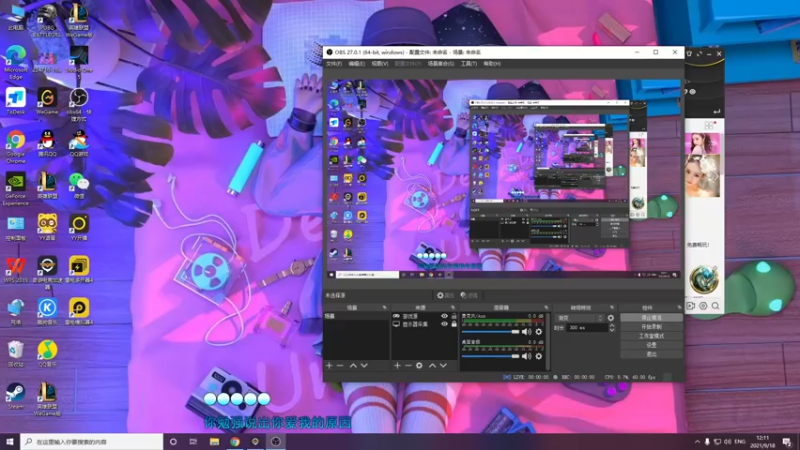
Task: Open the obs64 shortcut on the desktop
Action: click(79, 105)
